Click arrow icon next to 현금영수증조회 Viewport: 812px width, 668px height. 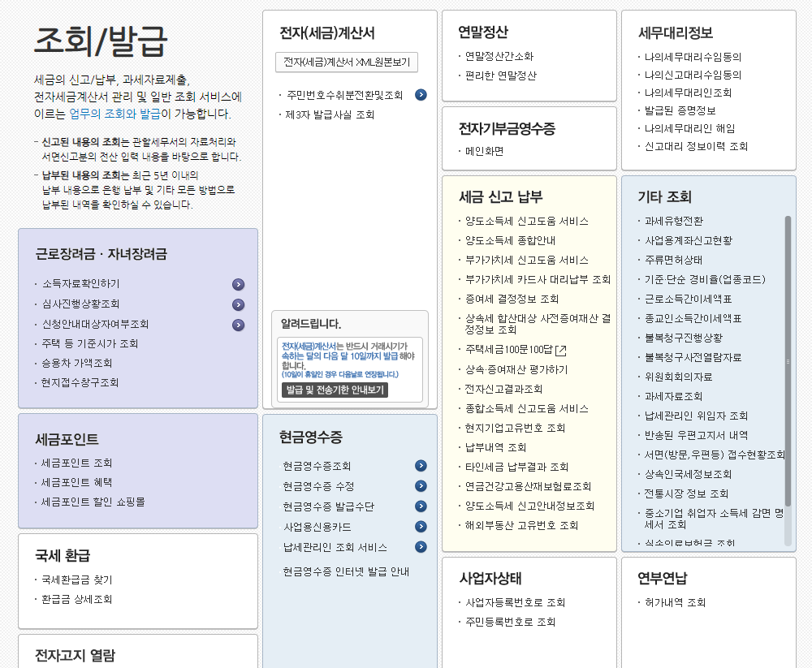[x=421, y=466]
